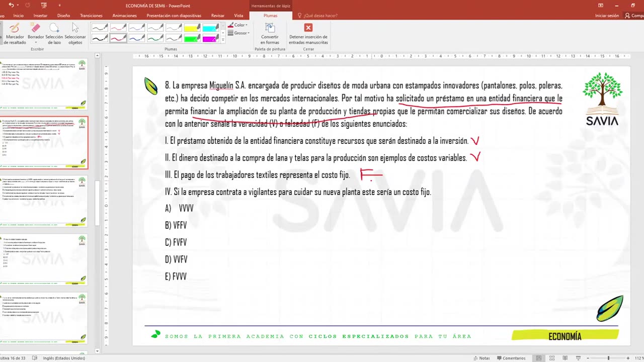Open the pen Color dropdown
644x362 pixels.
pos(238,25)
